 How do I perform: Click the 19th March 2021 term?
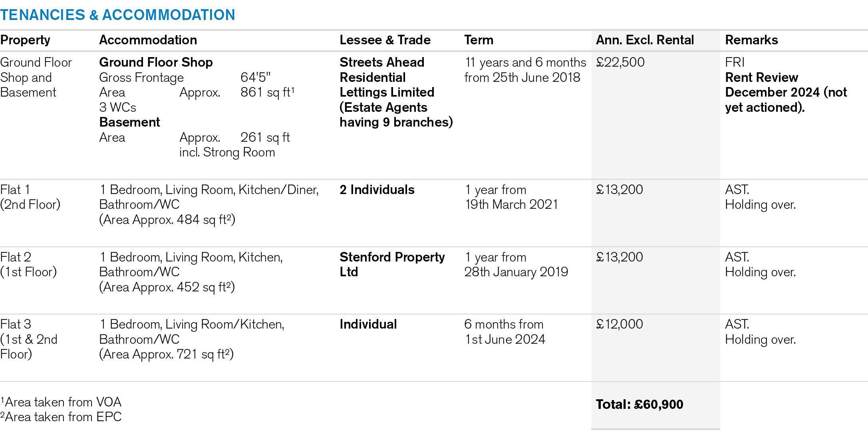coord(511,204)
